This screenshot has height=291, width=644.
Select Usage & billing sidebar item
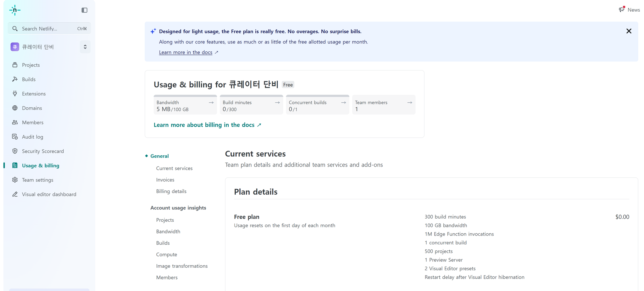pyautogui.click(x=41, y=166)
